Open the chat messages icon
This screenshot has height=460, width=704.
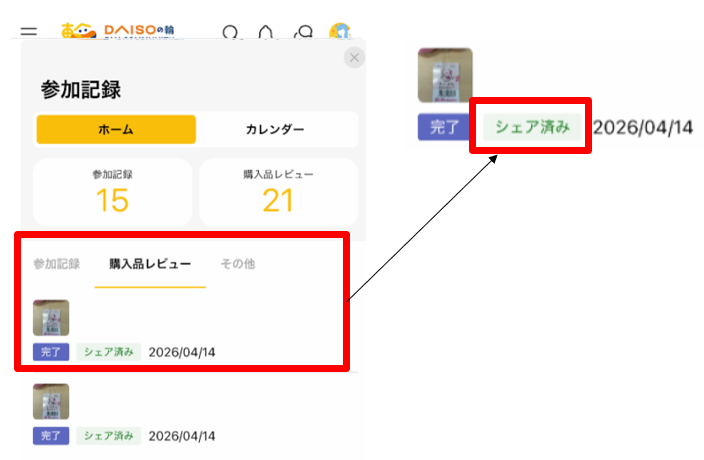click(303, 34)
